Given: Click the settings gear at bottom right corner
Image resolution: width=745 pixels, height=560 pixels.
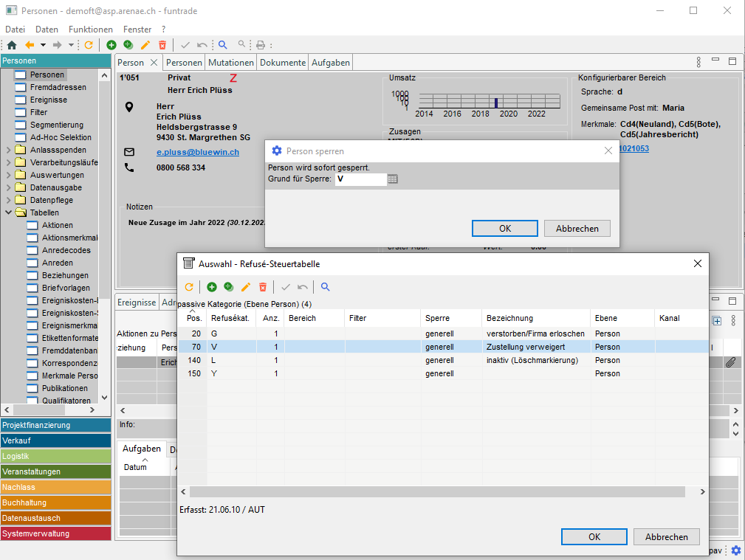Looking at the screenshot, I should [735, 550].
